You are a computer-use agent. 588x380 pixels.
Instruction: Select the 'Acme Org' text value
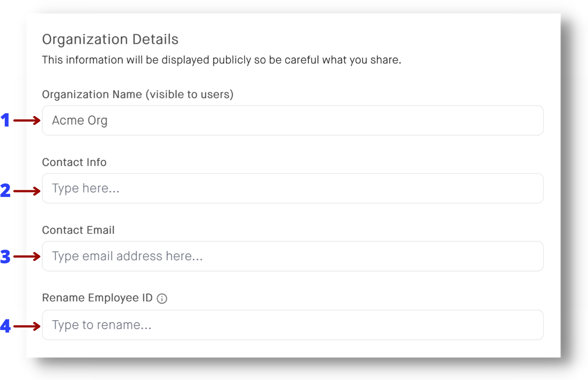tap(80, 121)
